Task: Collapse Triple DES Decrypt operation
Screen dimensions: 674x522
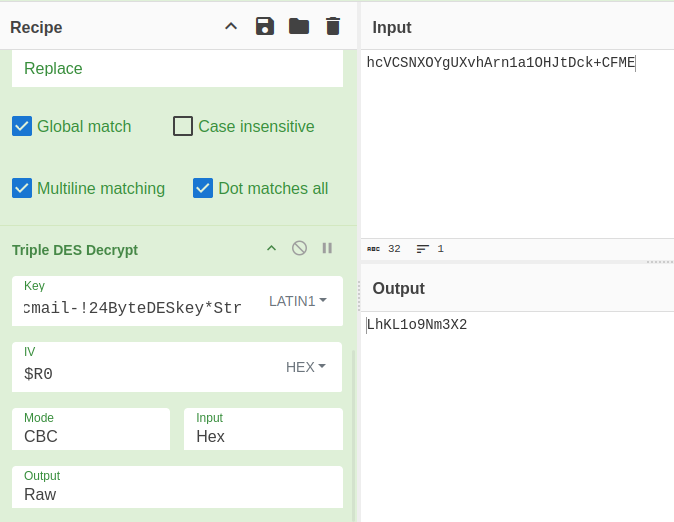Action: pos(271,248)
